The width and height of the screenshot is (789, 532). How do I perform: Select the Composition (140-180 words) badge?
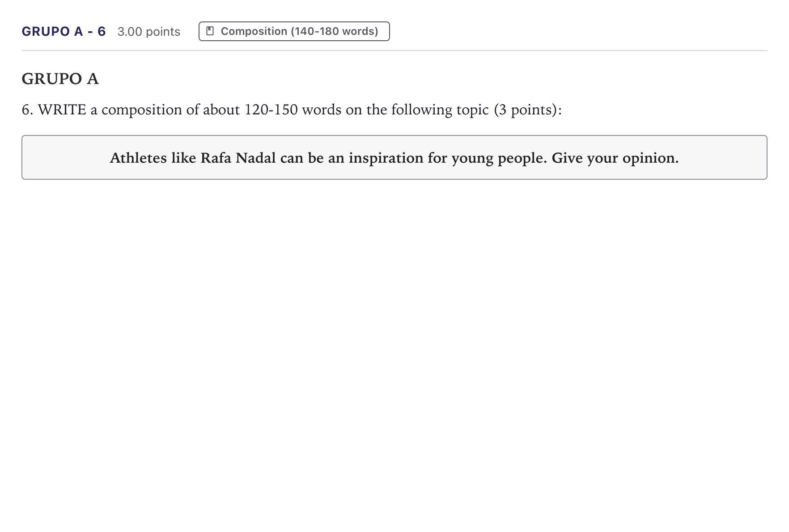294,31
